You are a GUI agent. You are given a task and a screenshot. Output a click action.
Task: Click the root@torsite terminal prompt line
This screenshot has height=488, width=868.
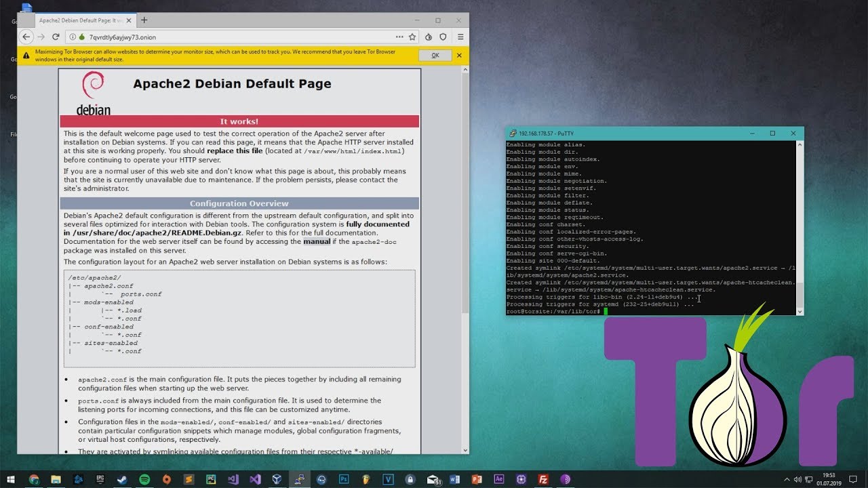(556, 312)
